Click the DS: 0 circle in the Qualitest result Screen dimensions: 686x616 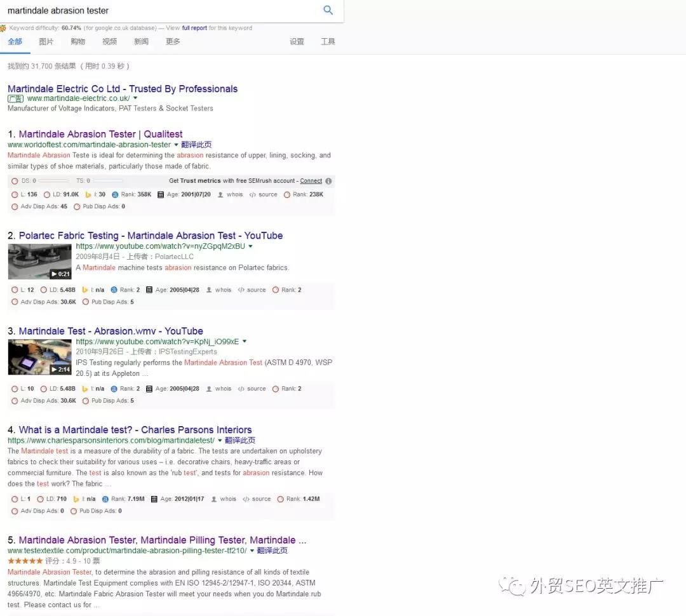[x=15, y=181]
